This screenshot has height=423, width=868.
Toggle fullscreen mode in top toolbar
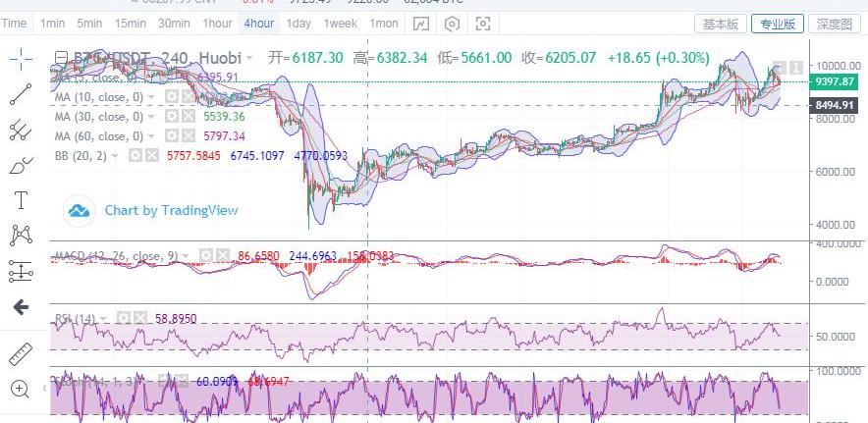[482, 24]
